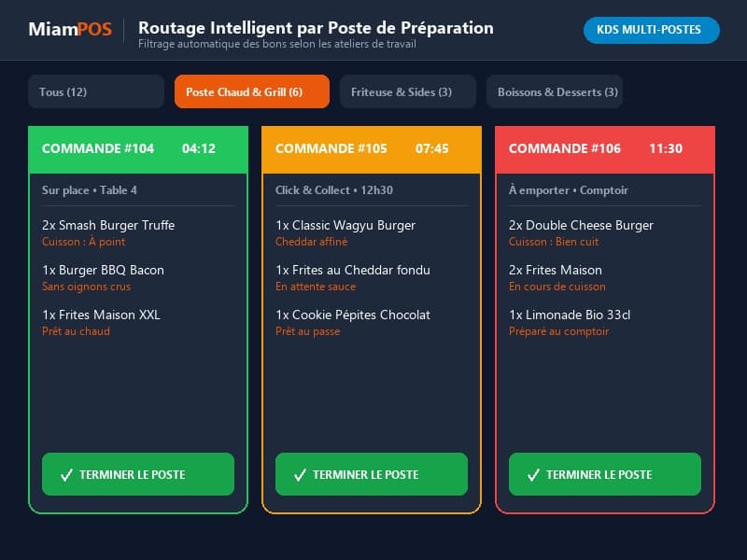This screenshot has height=560, width=747.
Task: Select item '1x Limonade Bio 33cl'
Action: click(570, 315)
